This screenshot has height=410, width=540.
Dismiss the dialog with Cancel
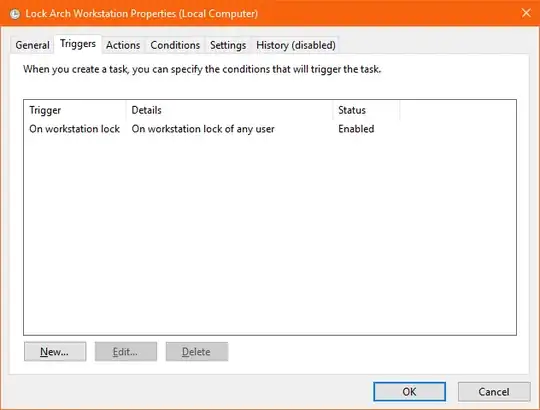494,391
